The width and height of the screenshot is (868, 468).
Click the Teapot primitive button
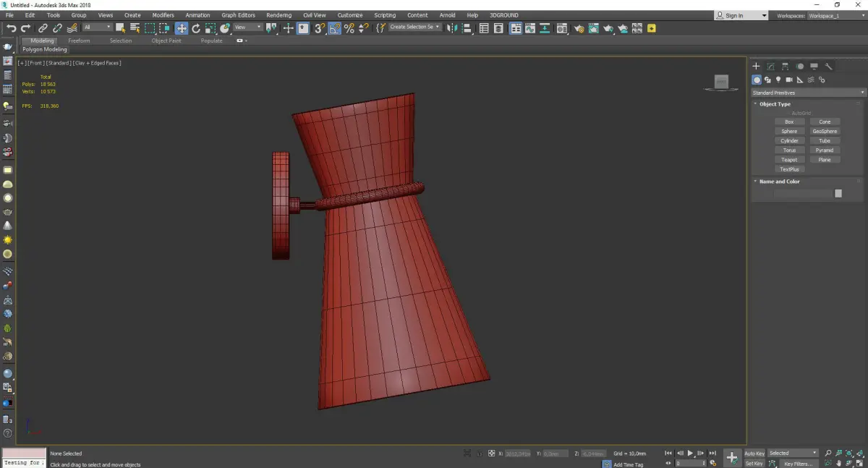coord(789,160)
